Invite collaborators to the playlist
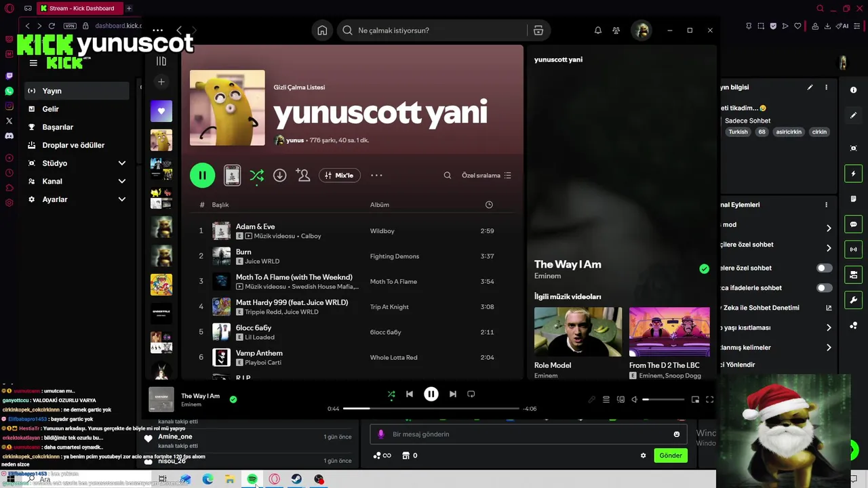 (x=302, y=176)
